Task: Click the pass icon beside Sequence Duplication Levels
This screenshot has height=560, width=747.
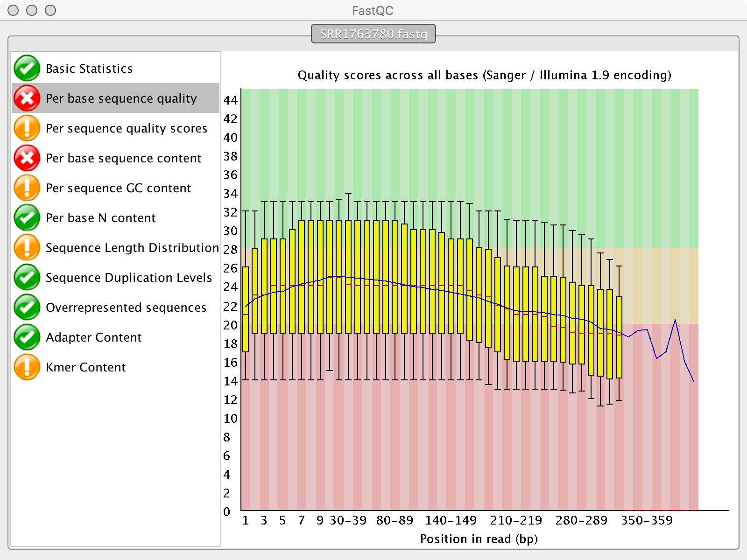Action: coord(27,277)
